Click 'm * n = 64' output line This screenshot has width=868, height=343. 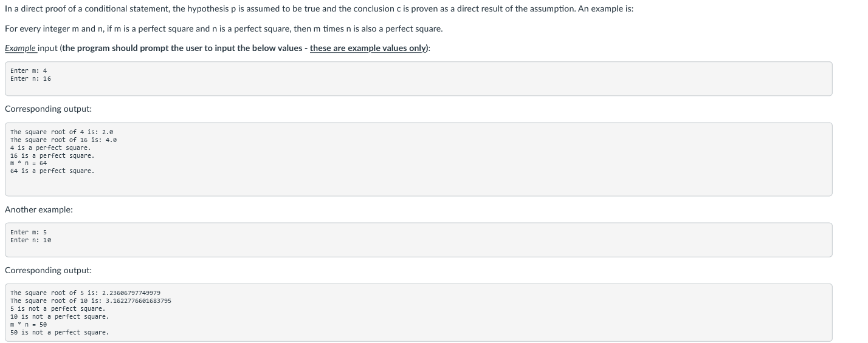click(29, 163)
